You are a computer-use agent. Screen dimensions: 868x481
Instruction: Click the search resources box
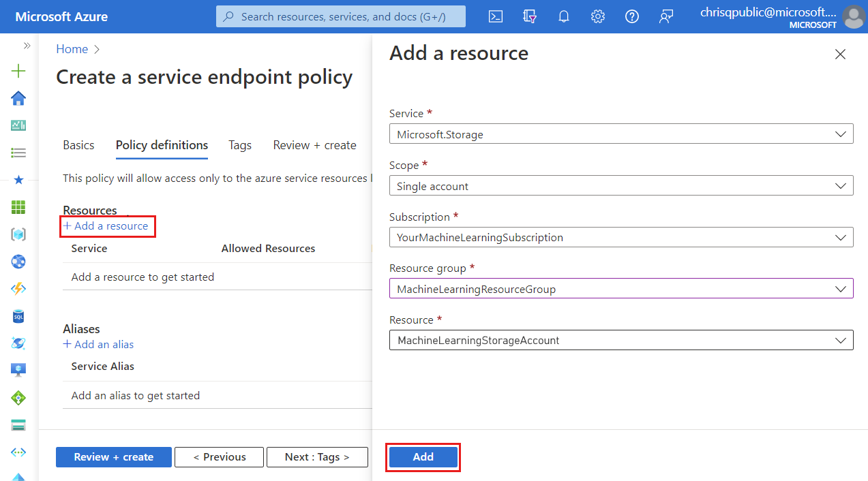[341, 17]
